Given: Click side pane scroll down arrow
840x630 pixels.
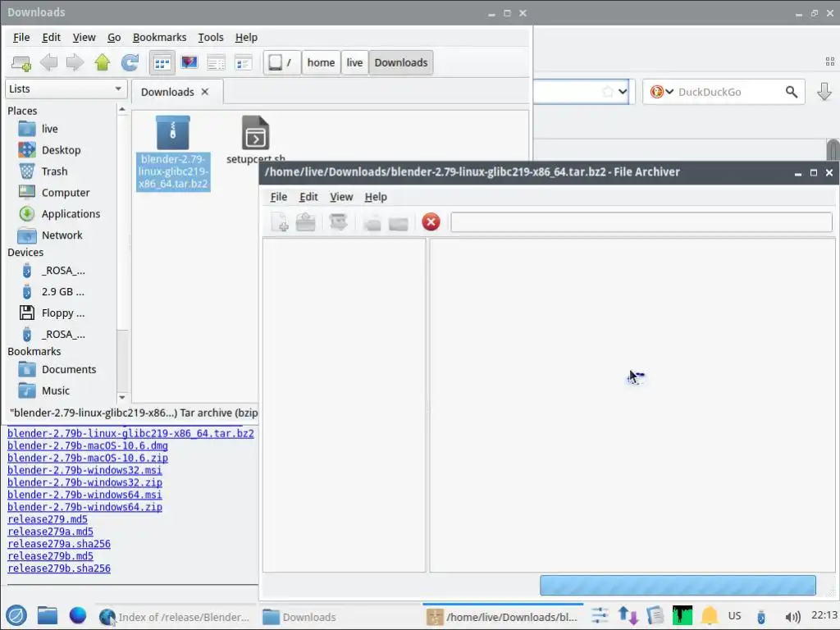Looking at the screenshot, I should click(122, 397).
